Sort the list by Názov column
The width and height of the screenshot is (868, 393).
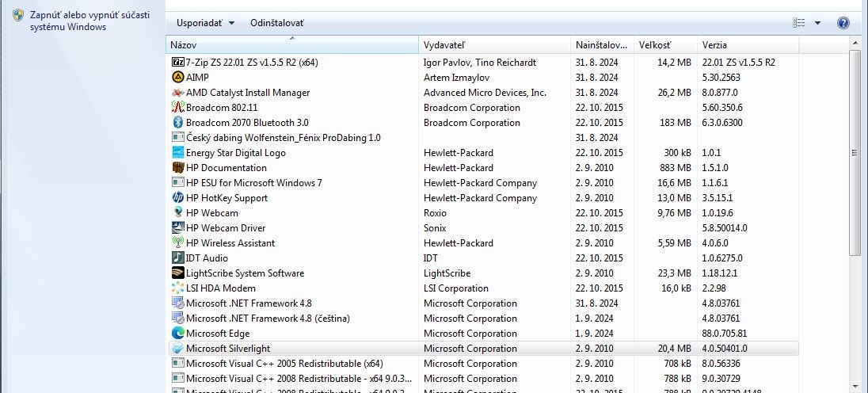292,45
